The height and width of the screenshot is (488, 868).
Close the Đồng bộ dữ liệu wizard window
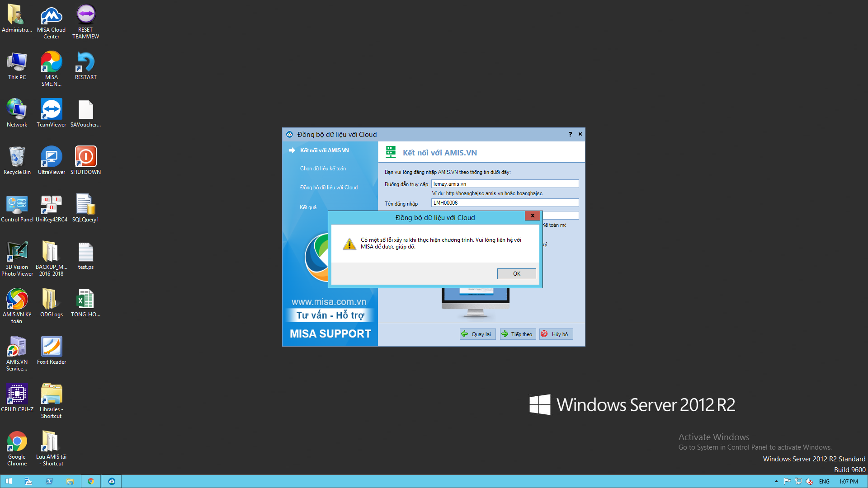(580, 134)
